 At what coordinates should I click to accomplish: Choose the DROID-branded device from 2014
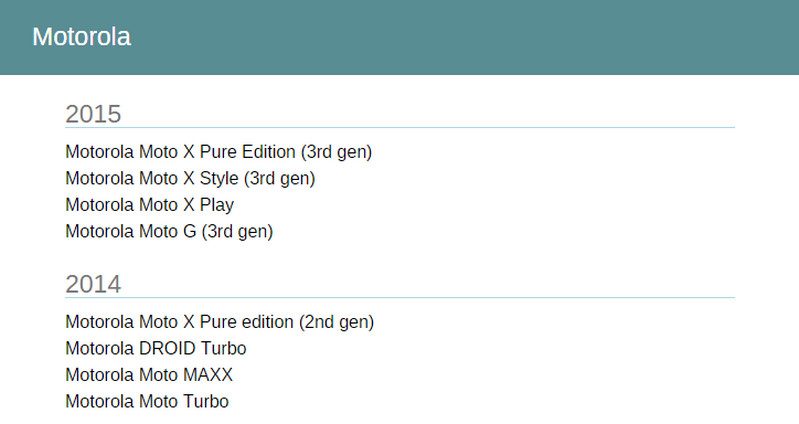click(155, 348)
